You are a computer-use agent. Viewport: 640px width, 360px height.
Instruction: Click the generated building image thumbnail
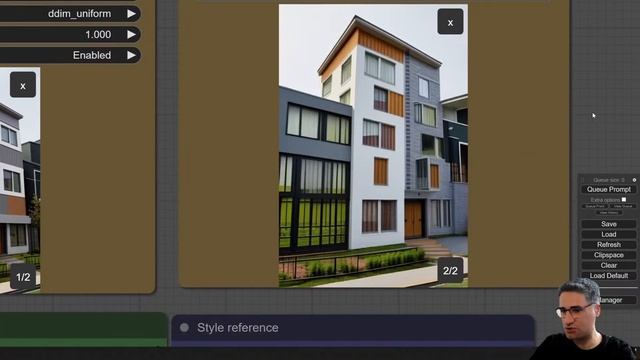coord(373,146)
